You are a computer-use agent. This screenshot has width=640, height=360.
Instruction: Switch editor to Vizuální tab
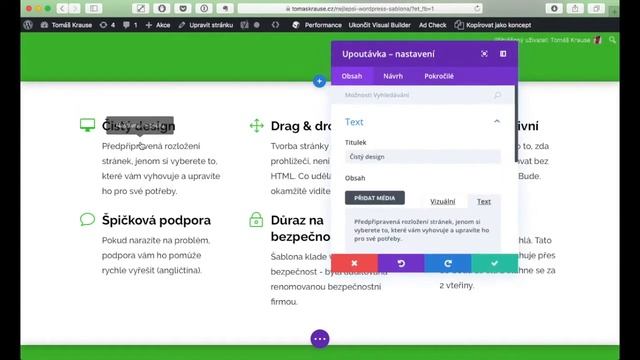click(x=442, y=201)
